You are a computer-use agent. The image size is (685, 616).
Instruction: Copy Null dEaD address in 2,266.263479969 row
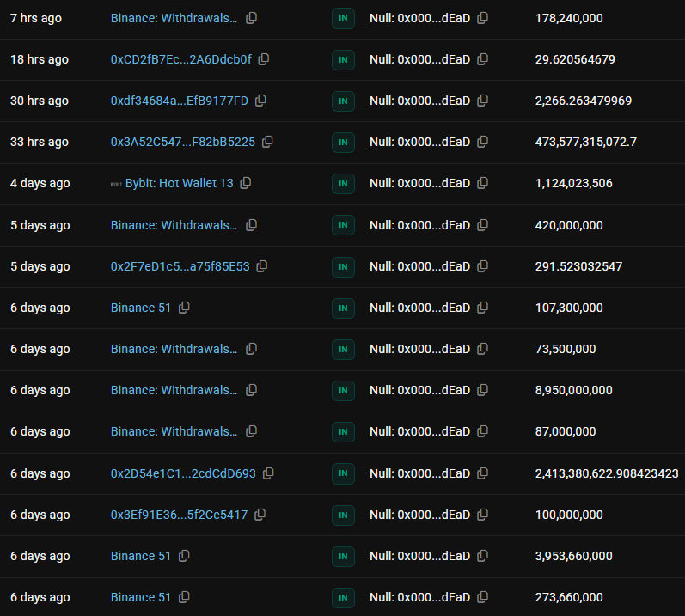coord(482,101)
